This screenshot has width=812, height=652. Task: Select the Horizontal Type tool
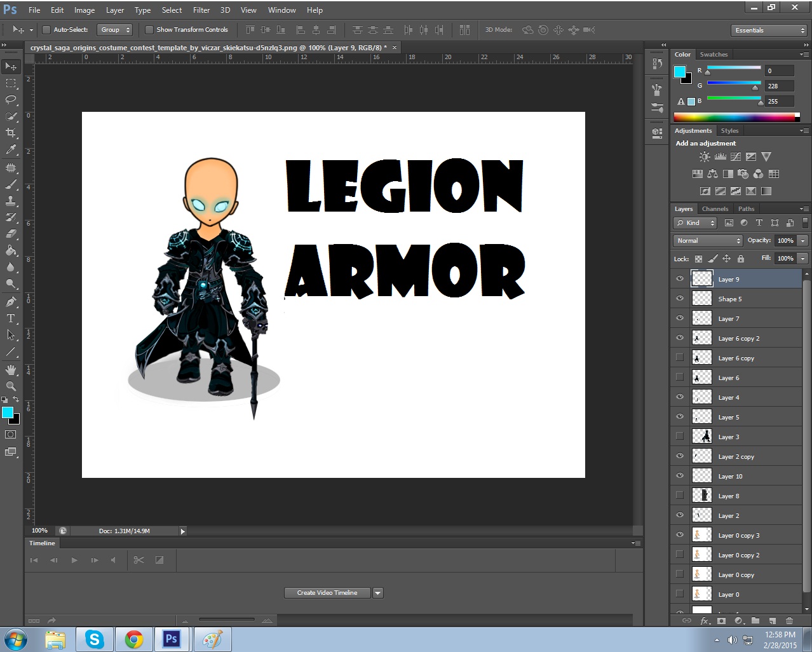[11, 318]
